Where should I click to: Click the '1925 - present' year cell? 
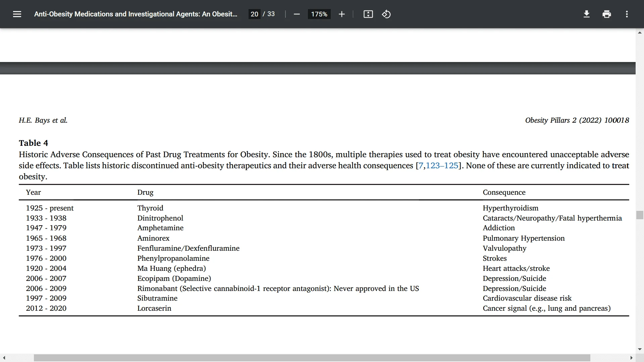pos(50,208)
